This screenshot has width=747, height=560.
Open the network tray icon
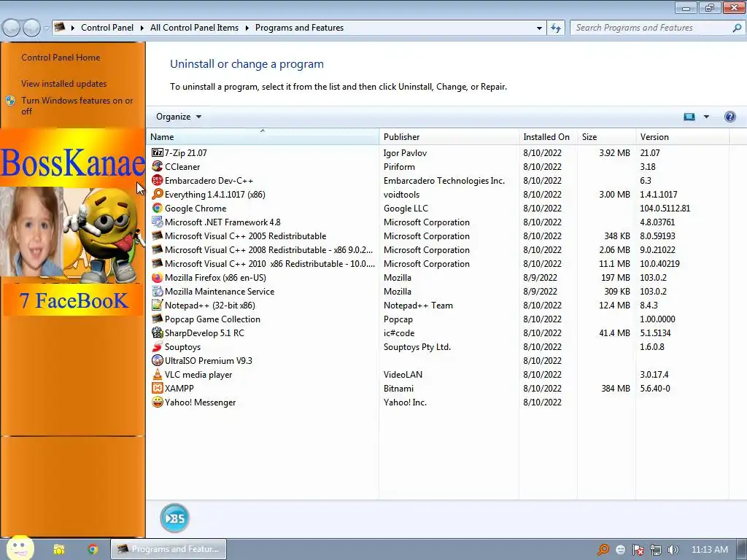pyautogui.click(x=656, y=550)
